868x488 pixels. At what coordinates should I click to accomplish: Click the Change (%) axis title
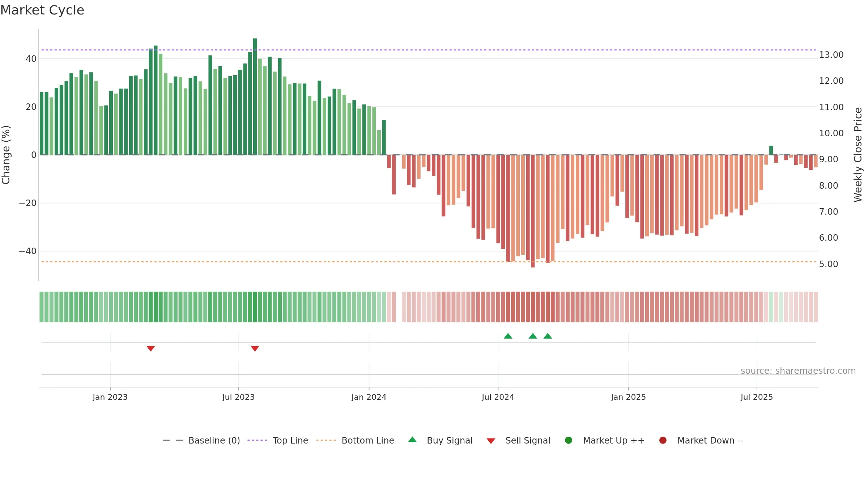click(x=6, y=155)
